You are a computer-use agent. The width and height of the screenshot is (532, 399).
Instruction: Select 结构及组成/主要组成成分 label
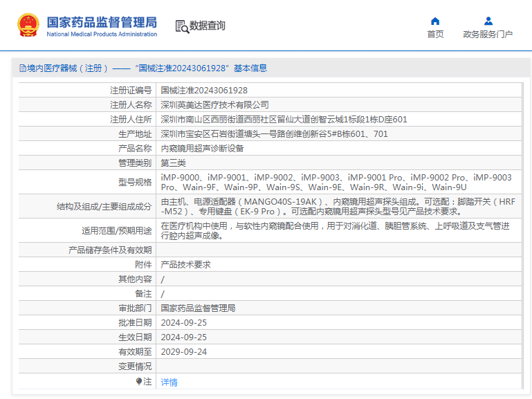(x=104, y=207)
